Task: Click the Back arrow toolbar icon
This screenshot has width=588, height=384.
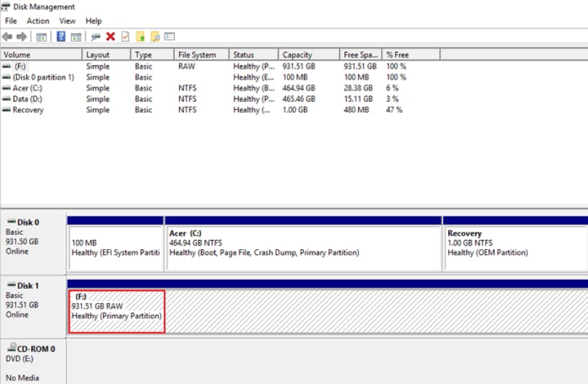Action: pyautogui.click(x=7, y=37)
